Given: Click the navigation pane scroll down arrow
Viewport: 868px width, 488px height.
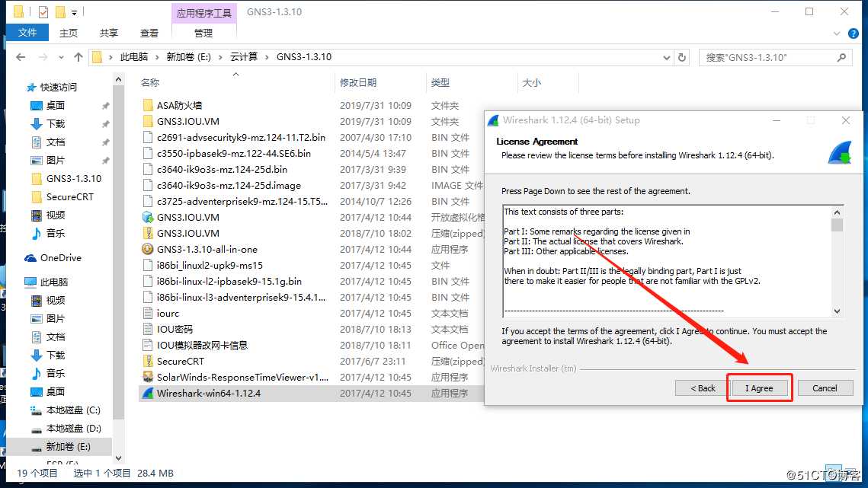Looking at the screenshot, I should pos(118,458).
